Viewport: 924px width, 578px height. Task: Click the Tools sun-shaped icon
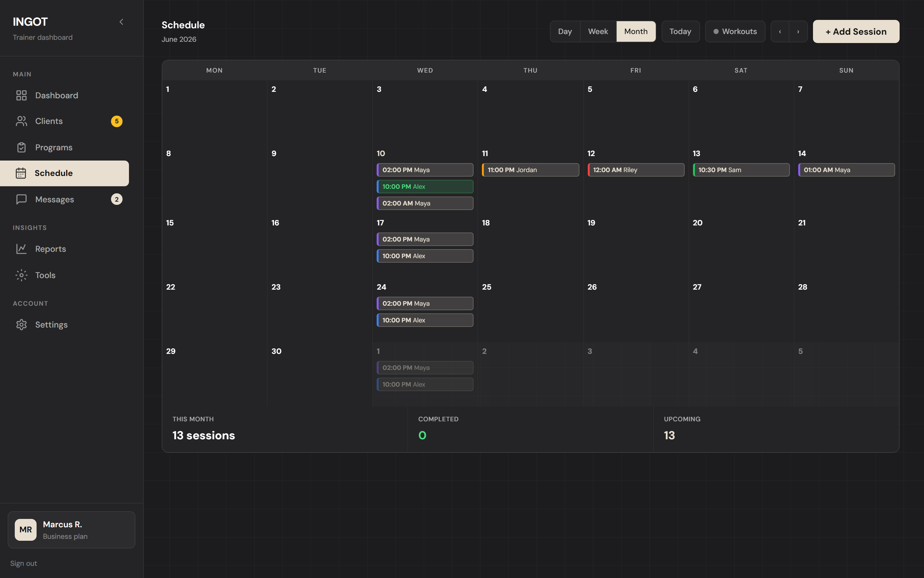[x=21, y=275]
